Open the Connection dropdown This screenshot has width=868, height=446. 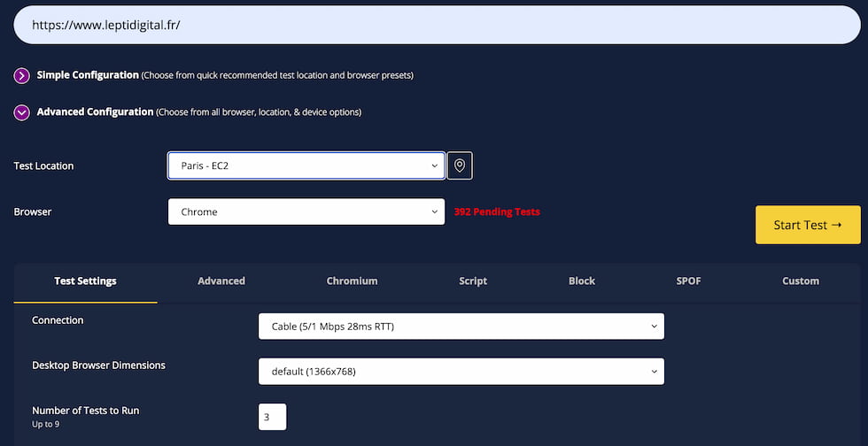tap(461, 327)
